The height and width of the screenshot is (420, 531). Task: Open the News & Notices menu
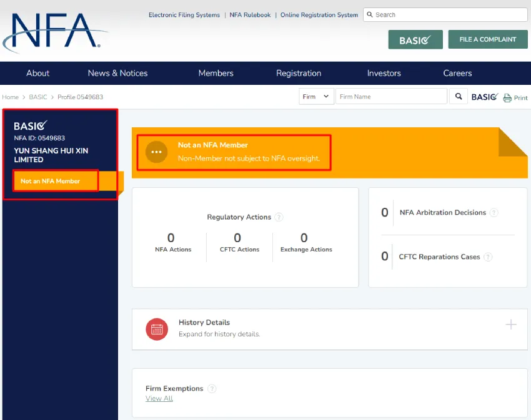[117, 73]
